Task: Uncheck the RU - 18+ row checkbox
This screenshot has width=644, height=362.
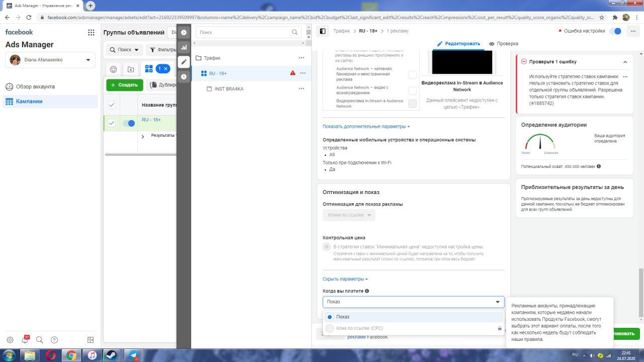Action: 112,123
